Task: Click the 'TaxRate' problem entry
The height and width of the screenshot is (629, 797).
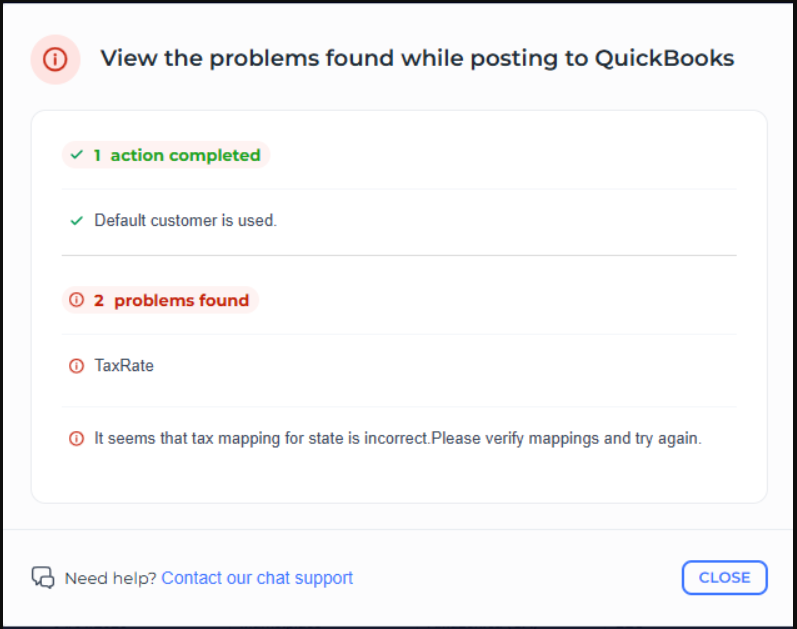Action: point(124,366)
